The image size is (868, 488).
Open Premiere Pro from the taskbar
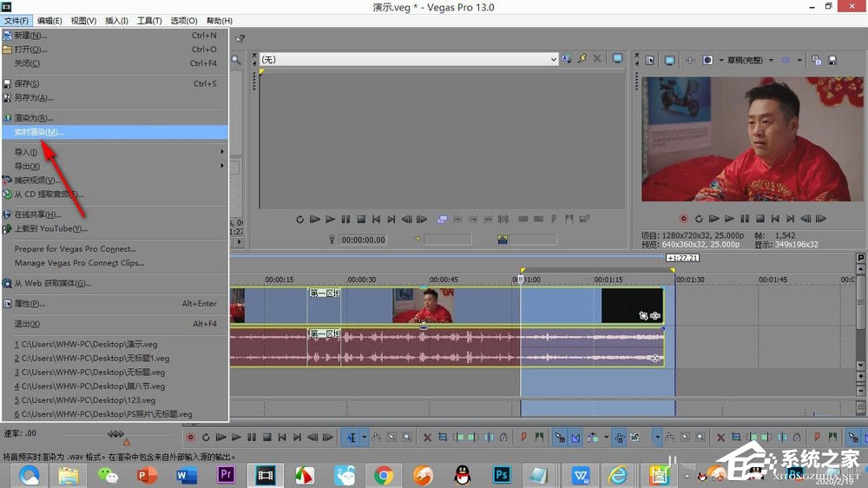227,475
